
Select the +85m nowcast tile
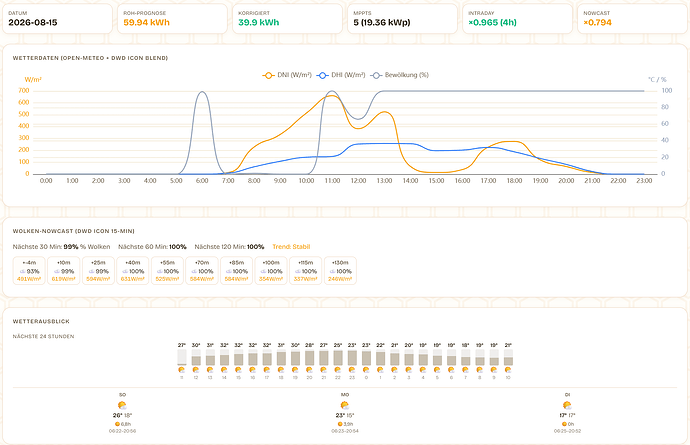(236, 271)
